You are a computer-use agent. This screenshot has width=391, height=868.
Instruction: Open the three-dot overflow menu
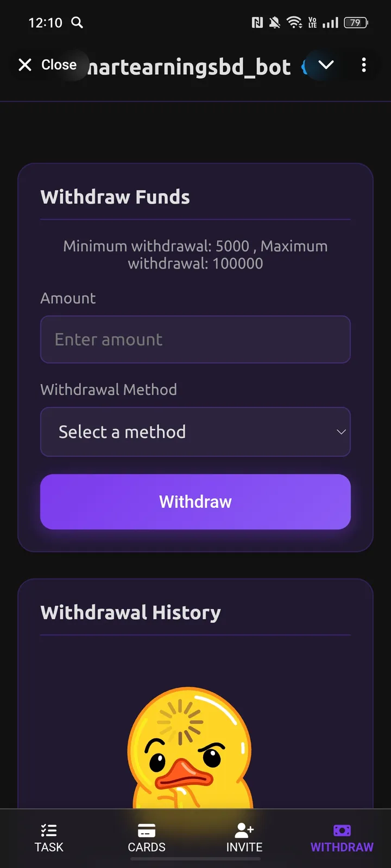pyautogui.click(x=364, y=65)
